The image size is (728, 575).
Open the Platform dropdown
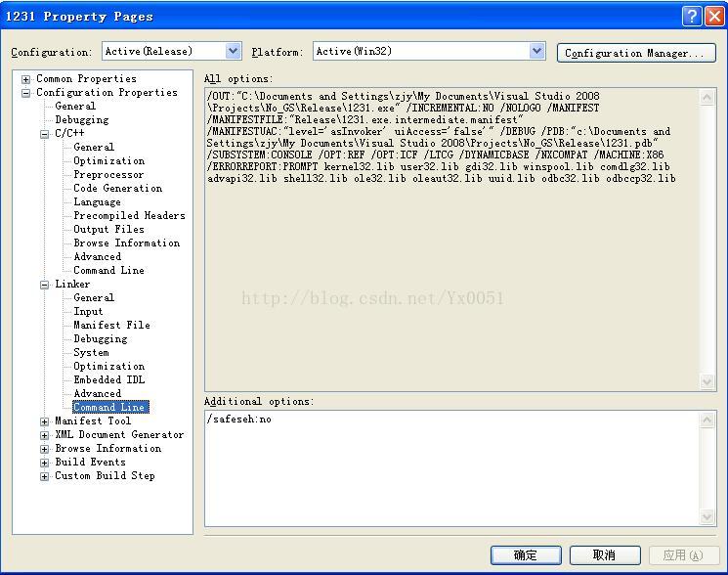(537, 51)
